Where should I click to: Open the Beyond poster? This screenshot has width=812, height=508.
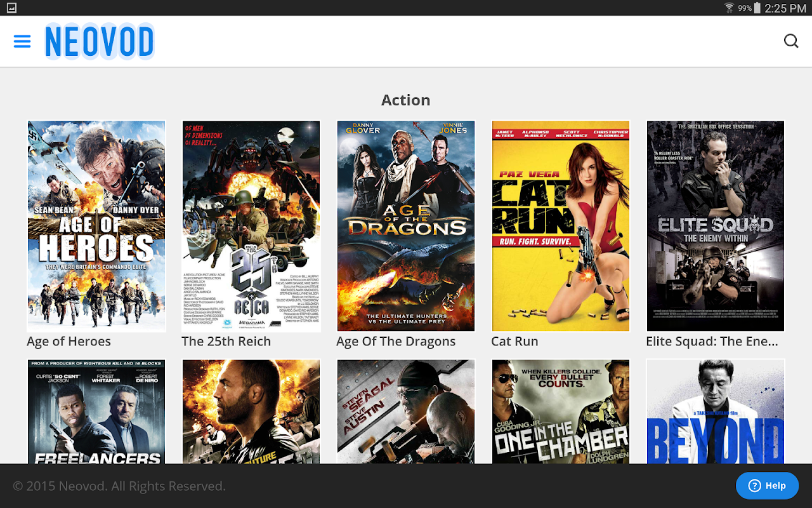pos(716,411)
